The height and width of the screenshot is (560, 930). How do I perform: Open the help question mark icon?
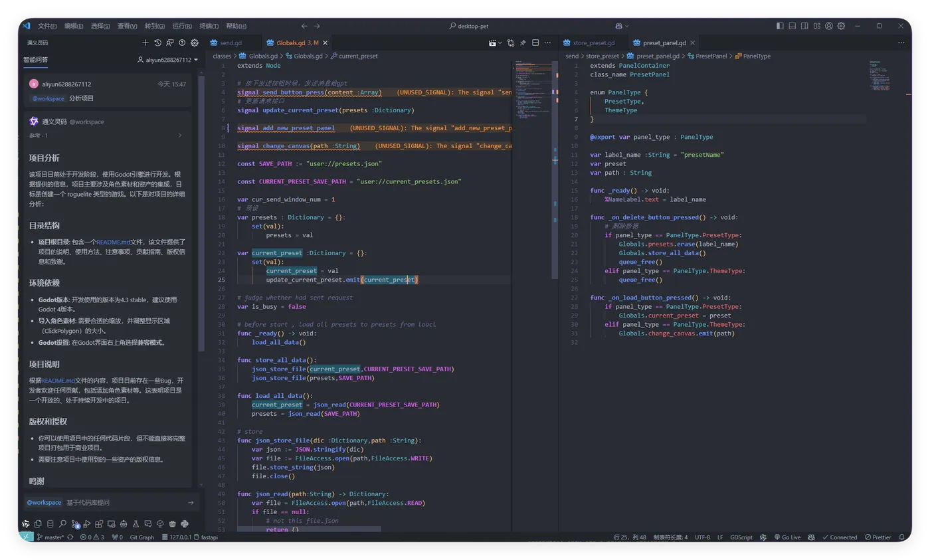click(x=182, y=43)
